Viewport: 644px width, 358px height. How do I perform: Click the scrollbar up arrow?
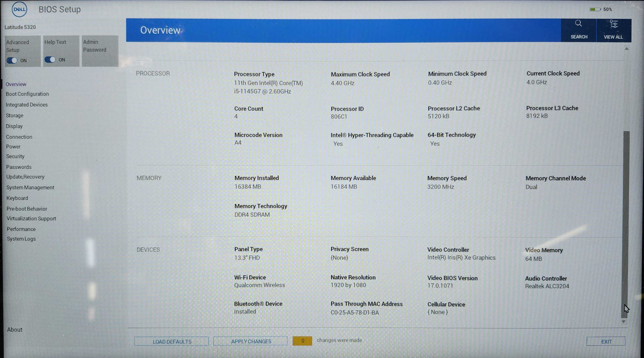[626, 49]
